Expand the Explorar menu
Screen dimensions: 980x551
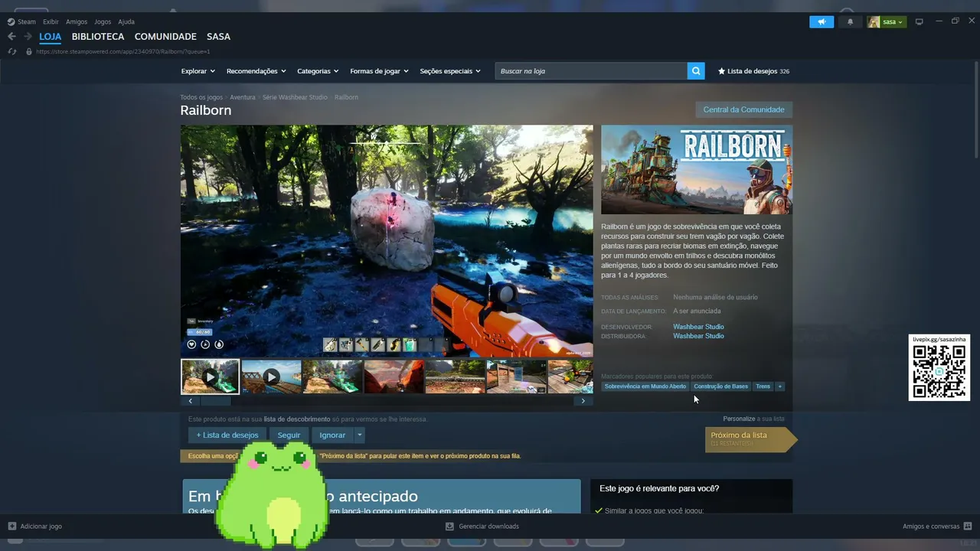198,71
